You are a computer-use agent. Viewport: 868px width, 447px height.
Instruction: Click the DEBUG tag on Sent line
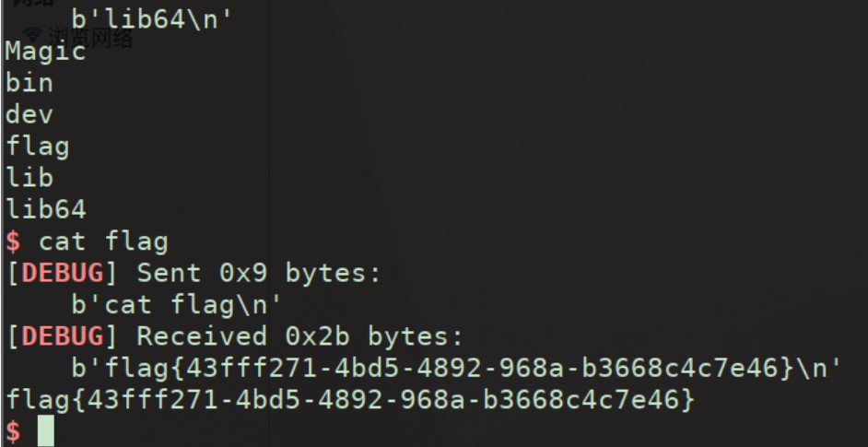62,273
